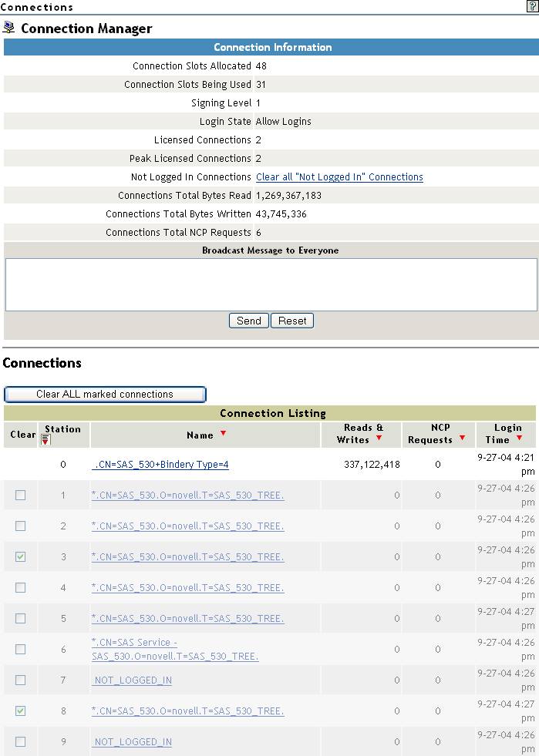Click in Broadcast Message to Everyone text box

[x=271, y=285]
